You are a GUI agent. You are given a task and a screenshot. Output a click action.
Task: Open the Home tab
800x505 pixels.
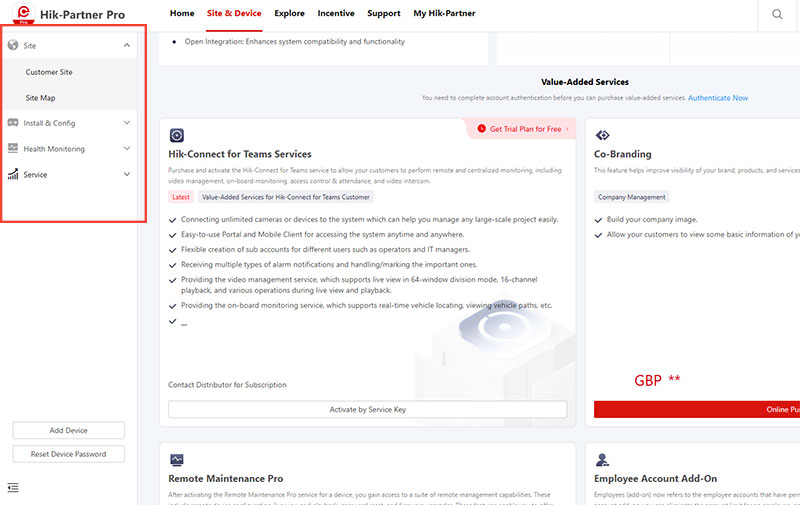click(182, 13)
